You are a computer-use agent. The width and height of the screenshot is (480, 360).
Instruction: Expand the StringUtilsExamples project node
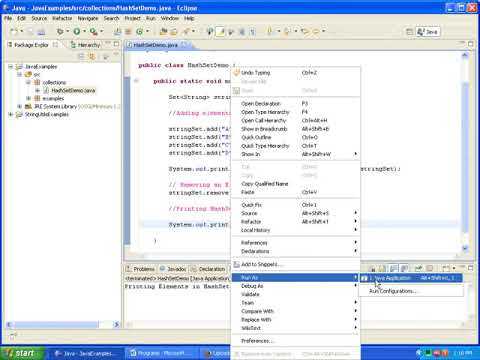coord(11,114)
